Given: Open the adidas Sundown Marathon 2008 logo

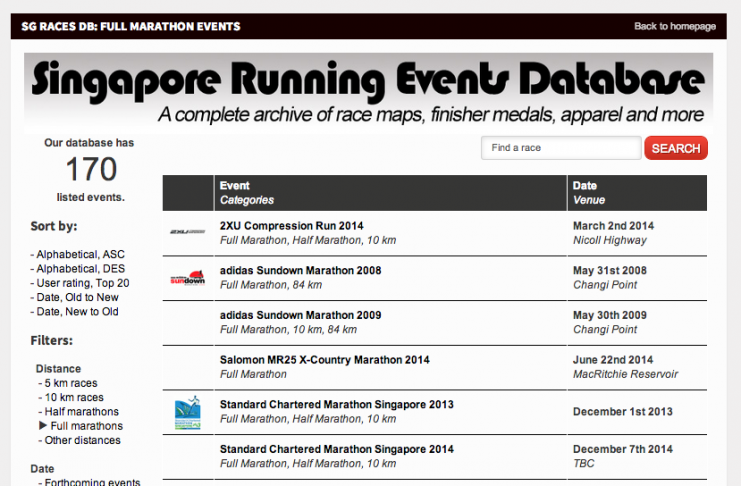Looking at the screenshot, I should click(188, 278).
